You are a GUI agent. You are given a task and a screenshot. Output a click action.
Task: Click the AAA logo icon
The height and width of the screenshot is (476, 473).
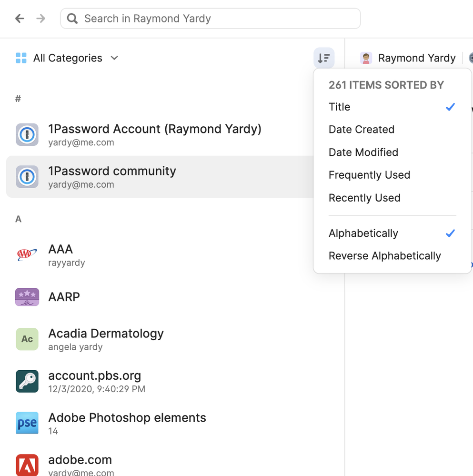tap(27, 255)
